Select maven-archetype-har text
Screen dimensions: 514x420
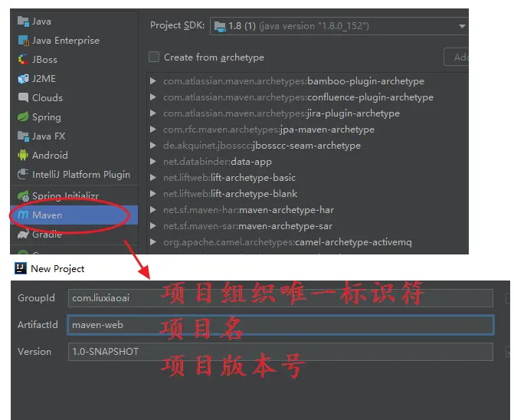[286, 210]
